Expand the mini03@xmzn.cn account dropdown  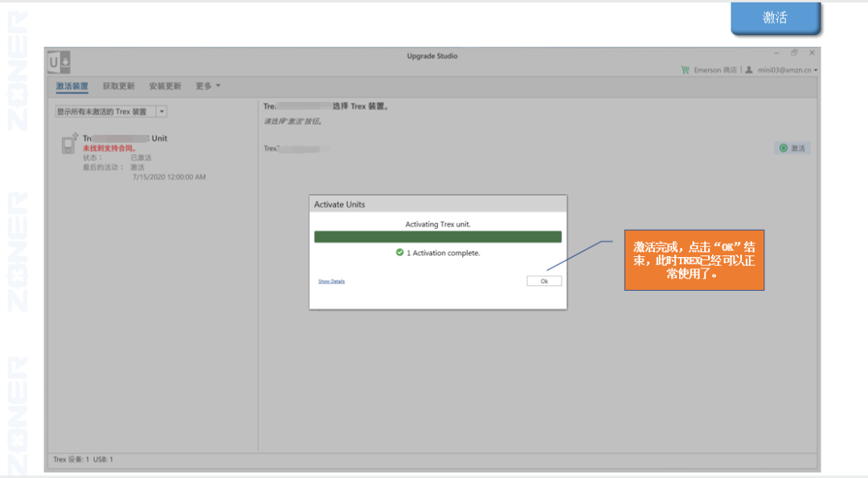816,71
